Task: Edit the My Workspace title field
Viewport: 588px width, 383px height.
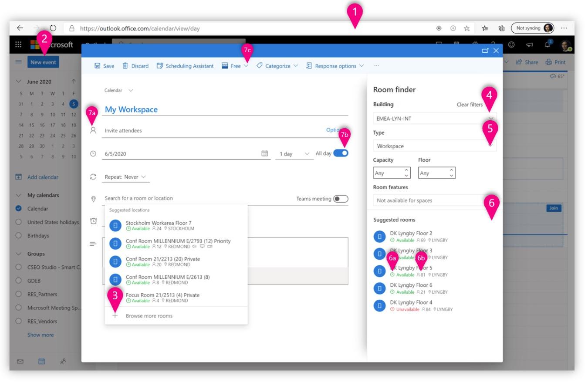Action: click(x=225, y=109)
